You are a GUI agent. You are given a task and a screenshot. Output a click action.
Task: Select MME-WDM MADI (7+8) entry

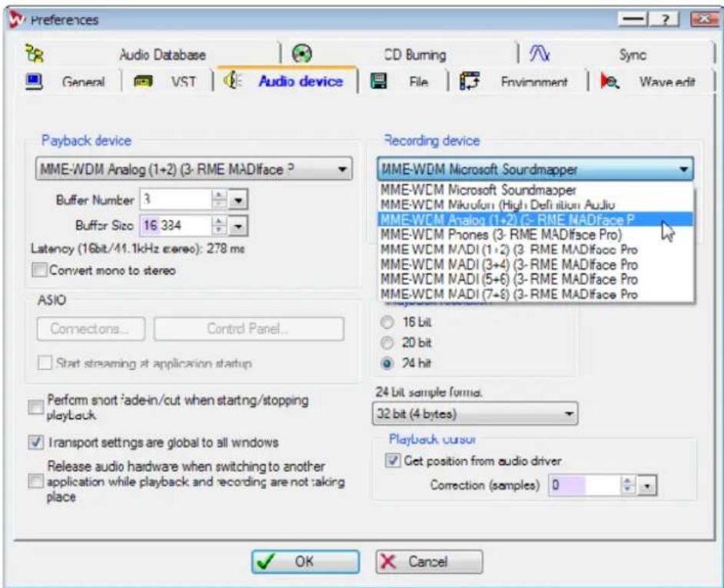click(536, 294)
